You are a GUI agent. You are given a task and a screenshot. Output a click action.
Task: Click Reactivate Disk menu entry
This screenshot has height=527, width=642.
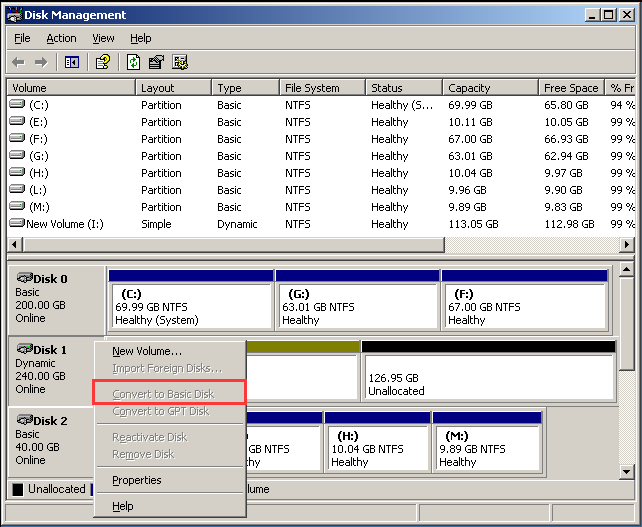170,437
